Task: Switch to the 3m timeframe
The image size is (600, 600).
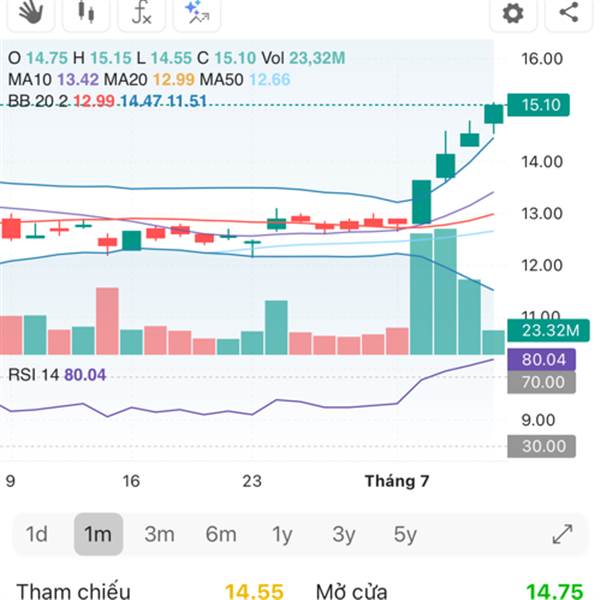Action: tap(159, 534)
